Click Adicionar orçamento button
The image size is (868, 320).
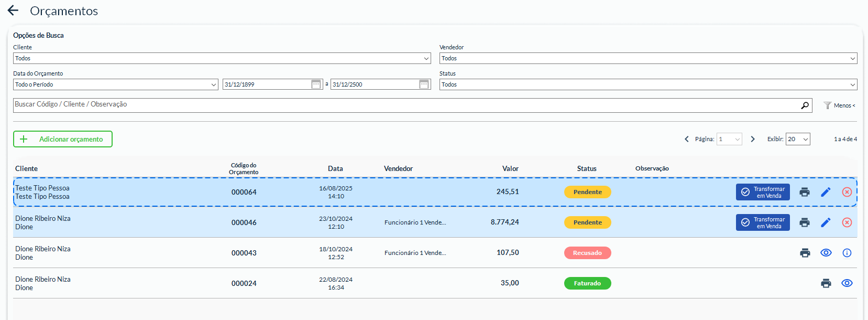[63, 139]
